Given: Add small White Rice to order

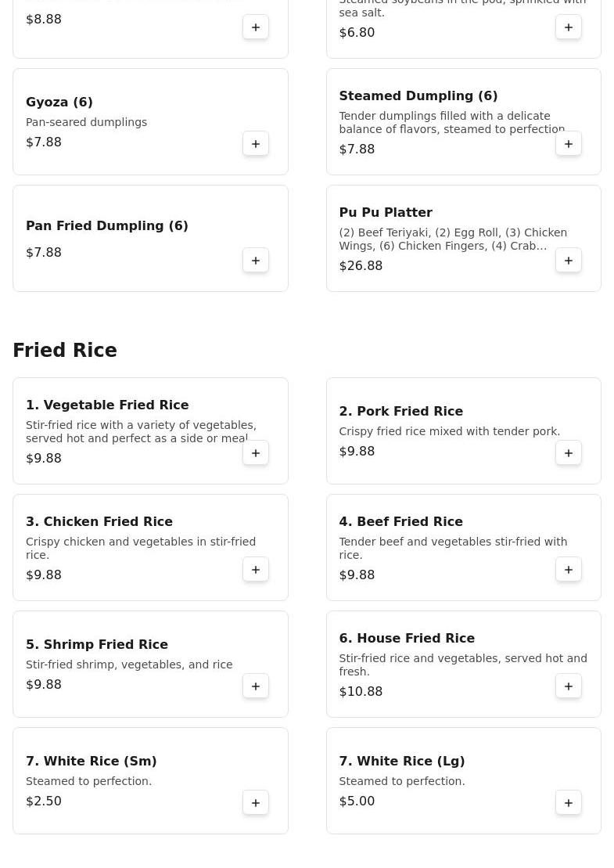Looking at the screenshot, I should coord(256,803).
